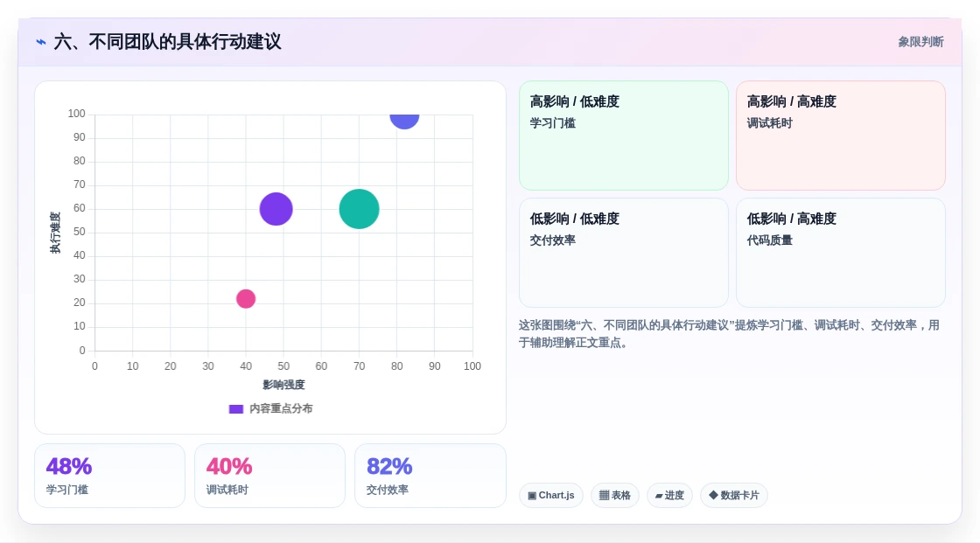Click the lightning icon beside the section title

[x=41, y=42]
